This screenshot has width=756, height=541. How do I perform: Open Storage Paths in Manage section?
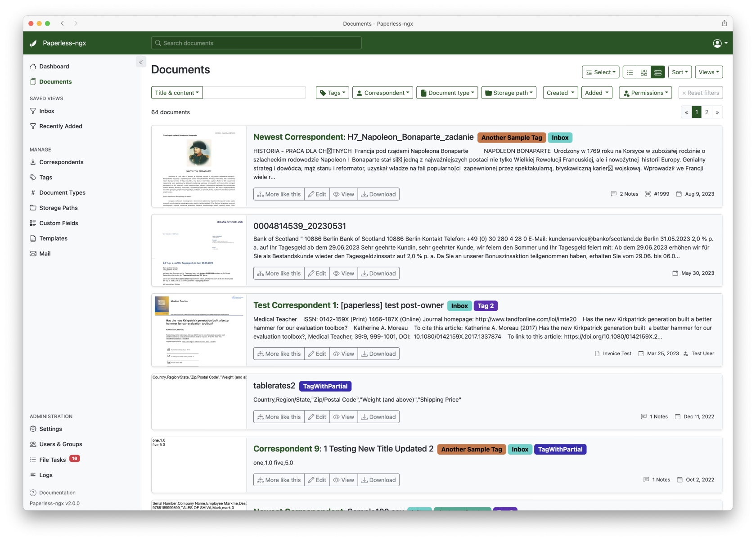click(58, 208)
